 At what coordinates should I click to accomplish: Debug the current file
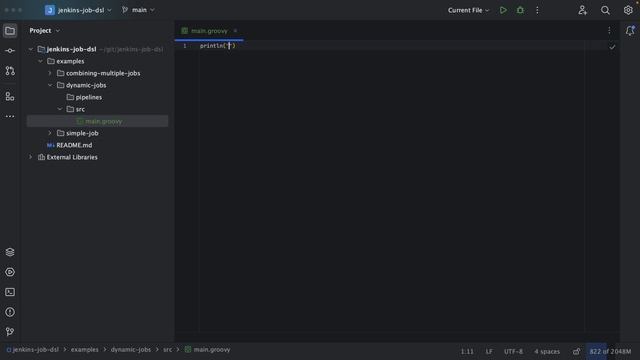pyautogui.click(x=520, y=10)
